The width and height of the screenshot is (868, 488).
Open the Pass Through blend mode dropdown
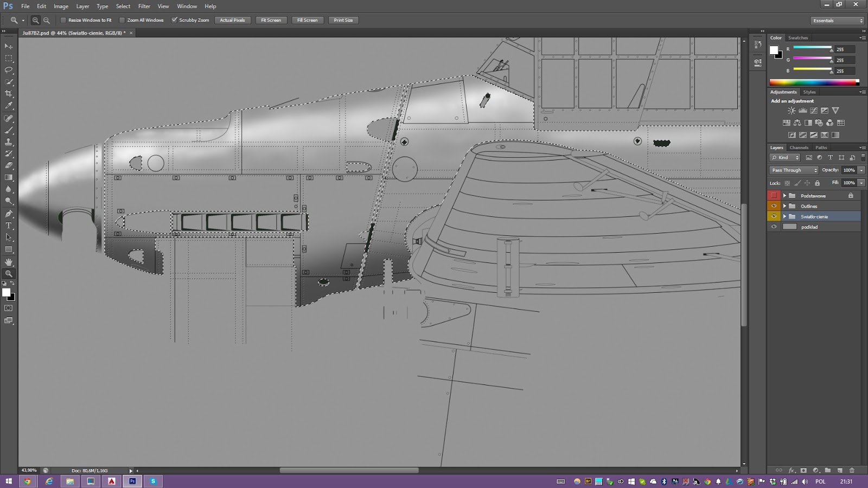[x=794, y=170]
